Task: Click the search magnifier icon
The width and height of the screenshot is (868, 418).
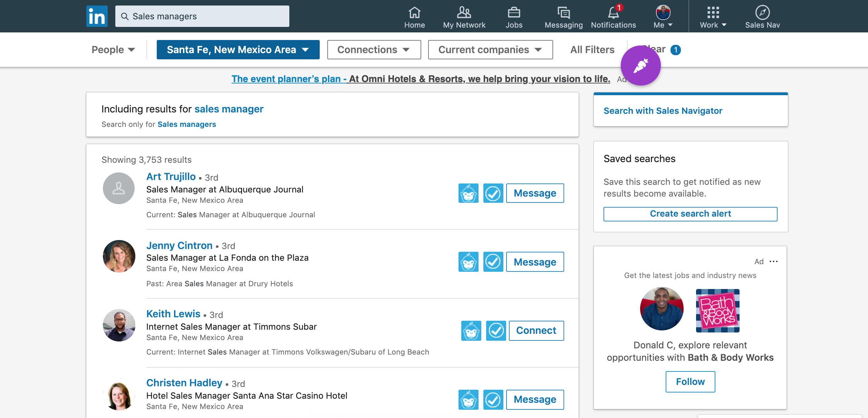Action: [125, 16]
